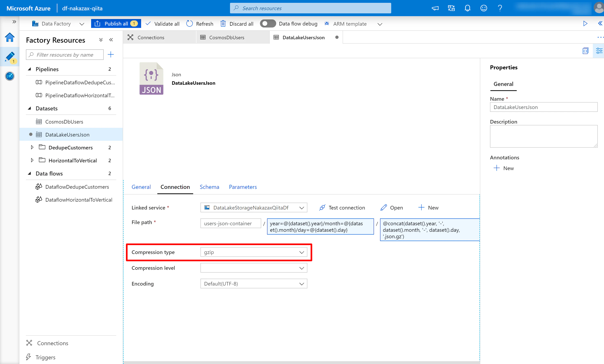The width and height of the screenshot is (604, 364).
Task: Expand the HorizontalToVertical folder
Action: click(x=32, y=160)
